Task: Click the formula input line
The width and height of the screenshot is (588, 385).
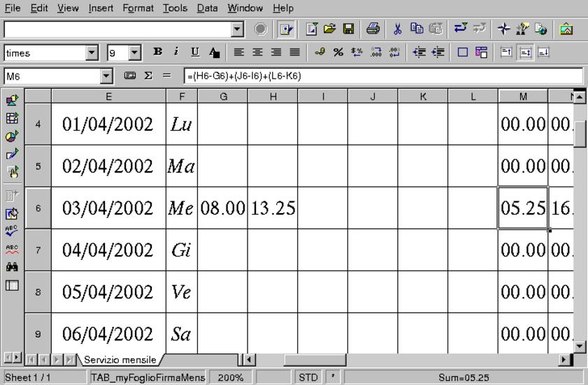Action: (x=383, y=75)
